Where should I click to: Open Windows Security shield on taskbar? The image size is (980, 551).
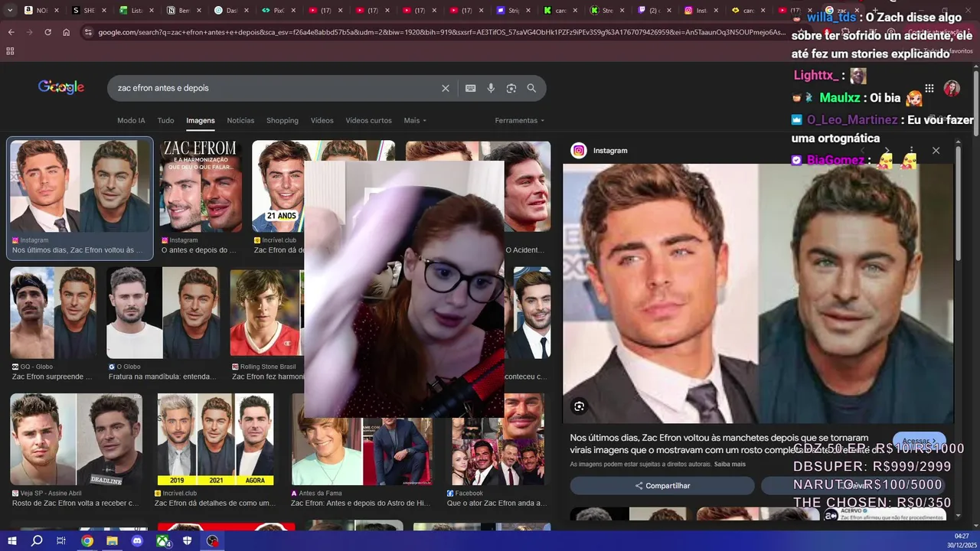pyautogui.click(x=188, y=541)
